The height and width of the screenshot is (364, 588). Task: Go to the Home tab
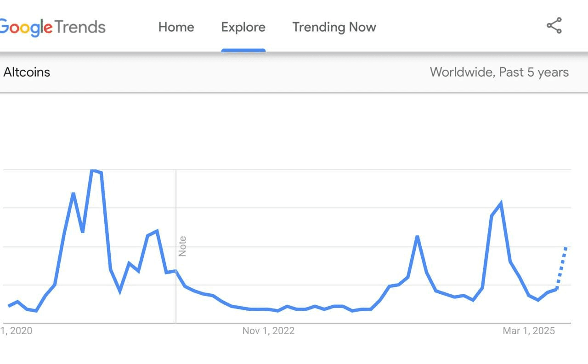176,27
